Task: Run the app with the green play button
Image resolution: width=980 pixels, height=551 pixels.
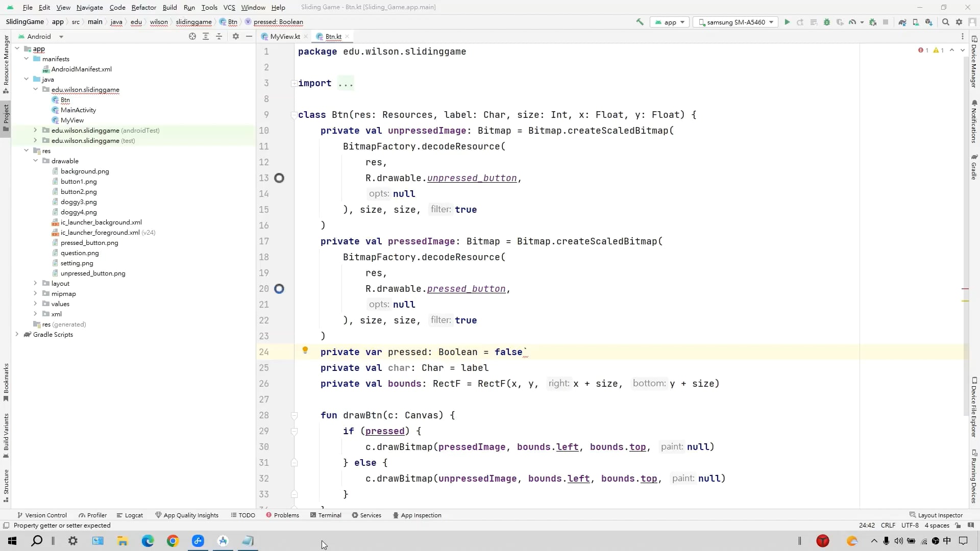Action: pos(787,22)
